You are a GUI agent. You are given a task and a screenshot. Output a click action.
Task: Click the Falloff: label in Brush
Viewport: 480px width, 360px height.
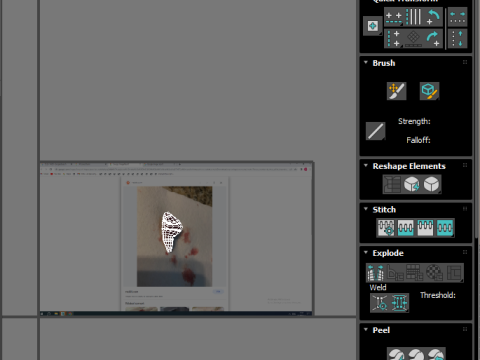pyautogui.click(x=418, y=140)
